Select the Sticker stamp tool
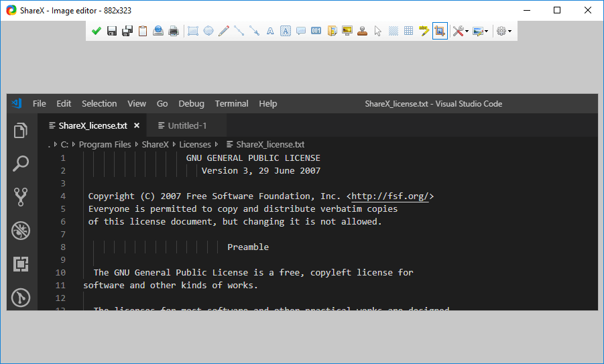The image size is (604, 364). pyautogui.click(x=363, y=31)
